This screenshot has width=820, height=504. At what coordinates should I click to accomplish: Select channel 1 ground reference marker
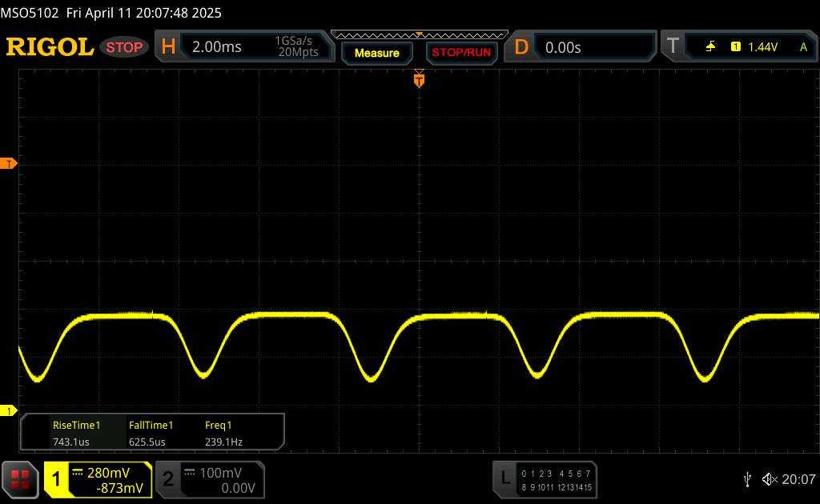(8, 411)
